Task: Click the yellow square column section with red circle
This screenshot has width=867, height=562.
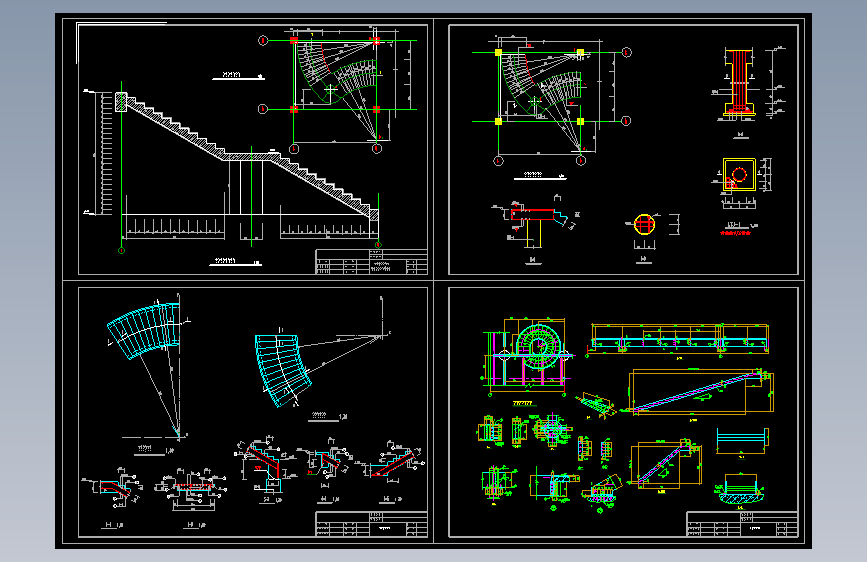Action: tap(739, 175)
